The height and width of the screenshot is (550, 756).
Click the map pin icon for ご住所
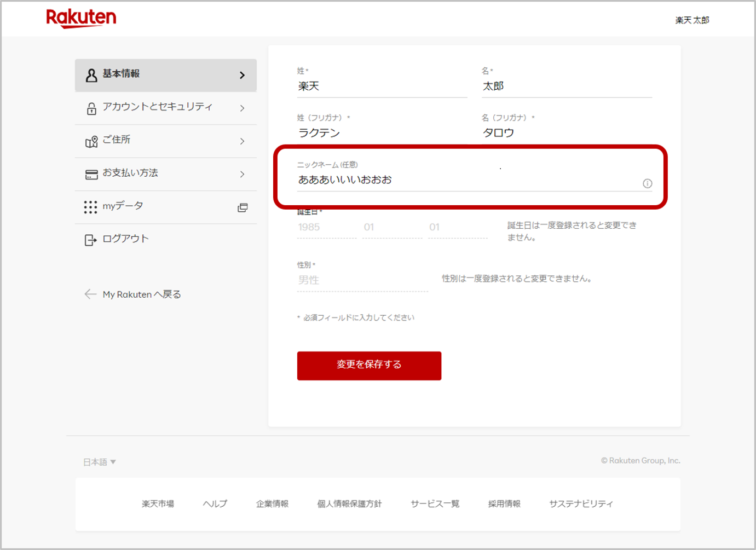(91, 142)
